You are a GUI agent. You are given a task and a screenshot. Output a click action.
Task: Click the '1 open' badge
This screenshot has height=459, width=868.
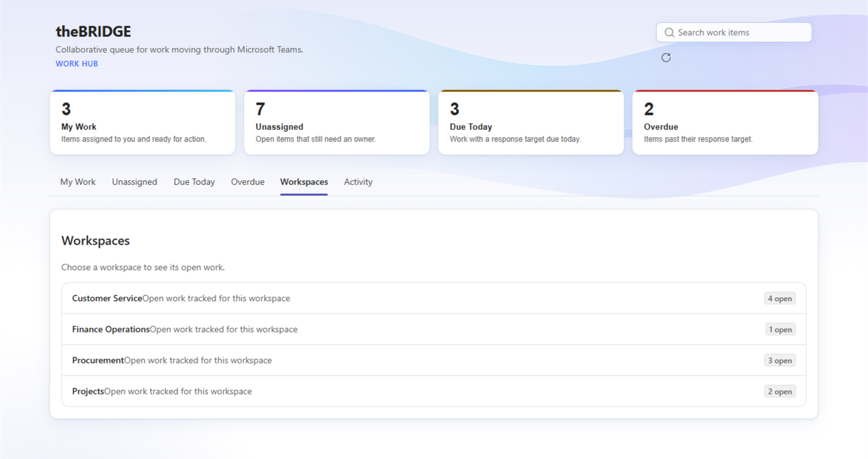(x=780, y=329)
